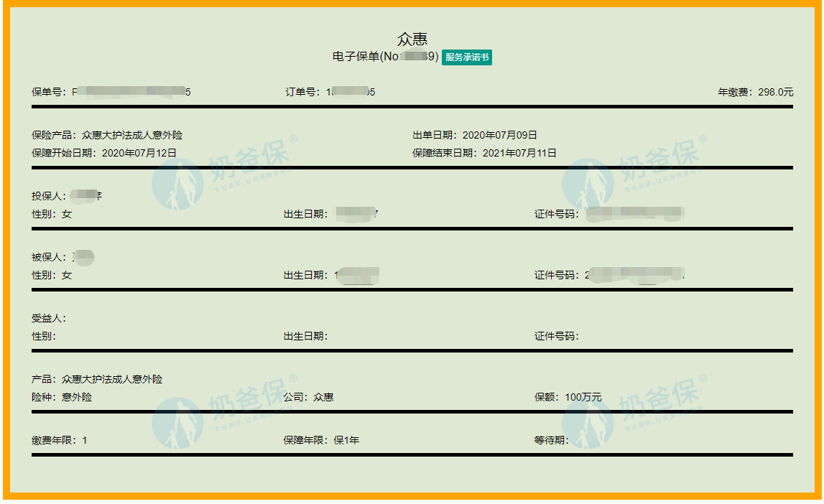Click 保障年限 保1年 text
This screenshot has height=504, width=824.
(322, 440)
